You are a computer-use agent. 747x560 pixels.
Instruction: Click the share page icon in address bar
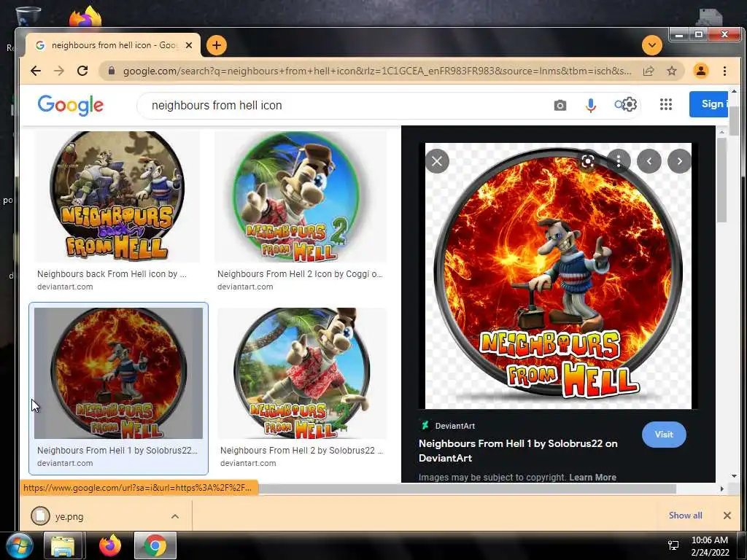[649, 71]
